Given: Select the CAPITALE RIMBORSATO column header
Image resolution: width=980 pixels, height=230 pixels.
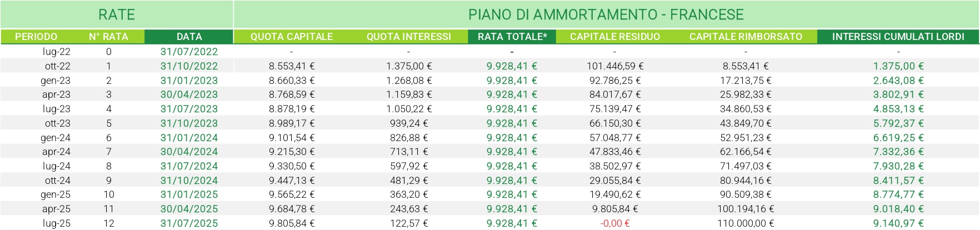Looking at the screenshot, I should tap(746, 37).
